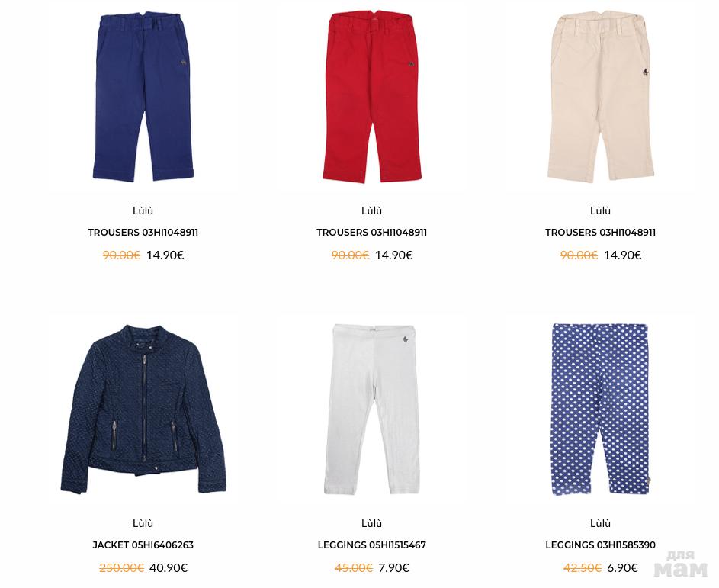719x588 pixels.
Task: Click TROUSERS title under the beige trousers
Action: tap(601, 232)
